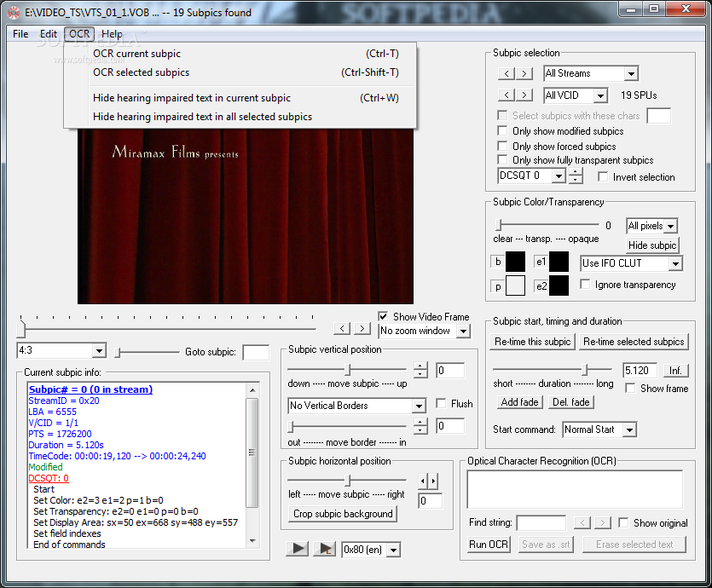Click the previous stream arrow beside All Streams
The image size is (712, 588).
tap(507, 73)
